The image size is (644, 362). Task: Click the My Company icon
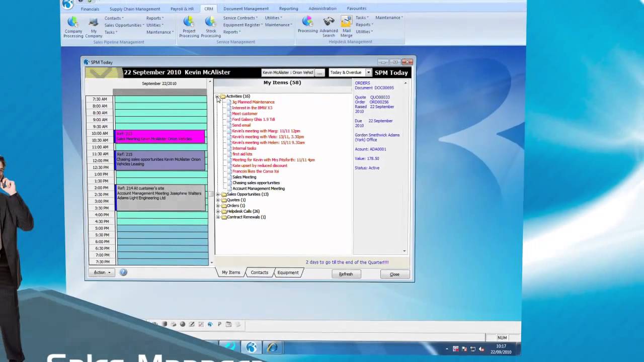[x=94, y=27]
